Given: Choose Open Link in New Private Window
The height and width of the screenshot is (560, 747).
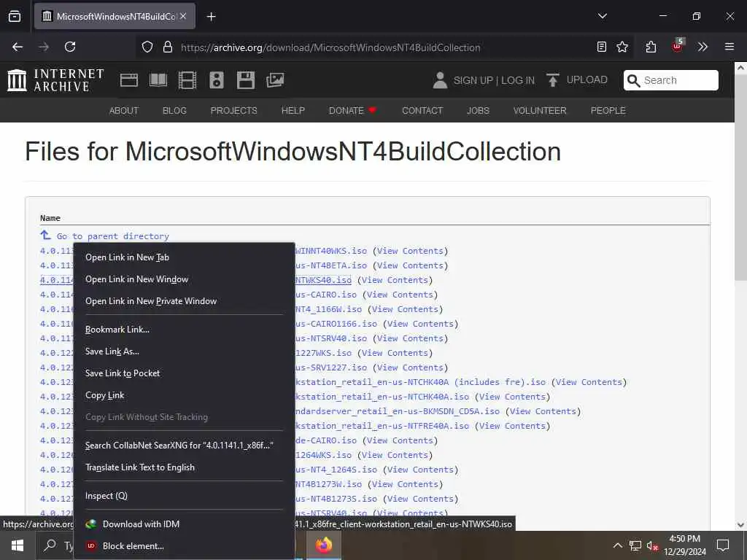Looking at the screenshot, I should click(x=184, y=301).
